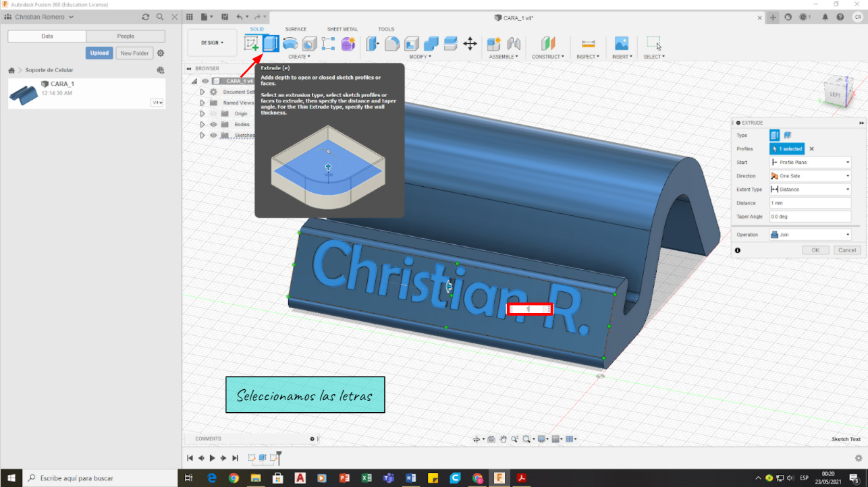Switch to the People tab
The image size is (868, 487).
[x=126, y=36]
